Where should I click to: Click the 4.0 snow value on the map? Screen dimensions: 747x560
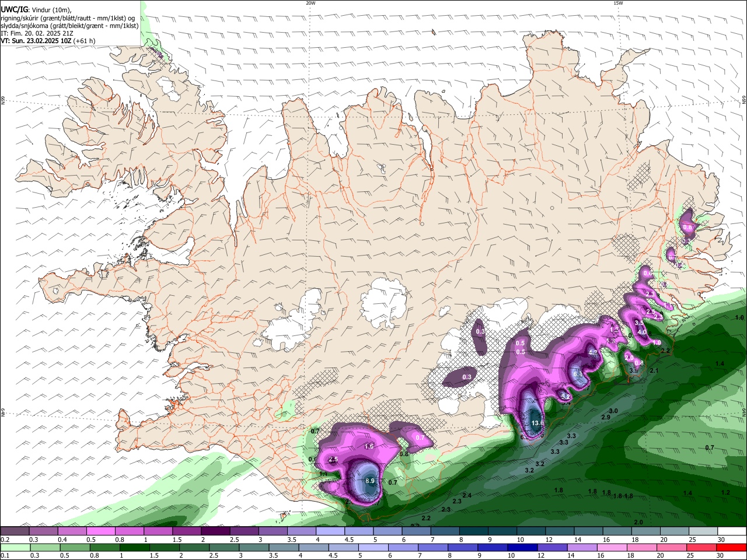pyautogui.click(x=642, y=332)
